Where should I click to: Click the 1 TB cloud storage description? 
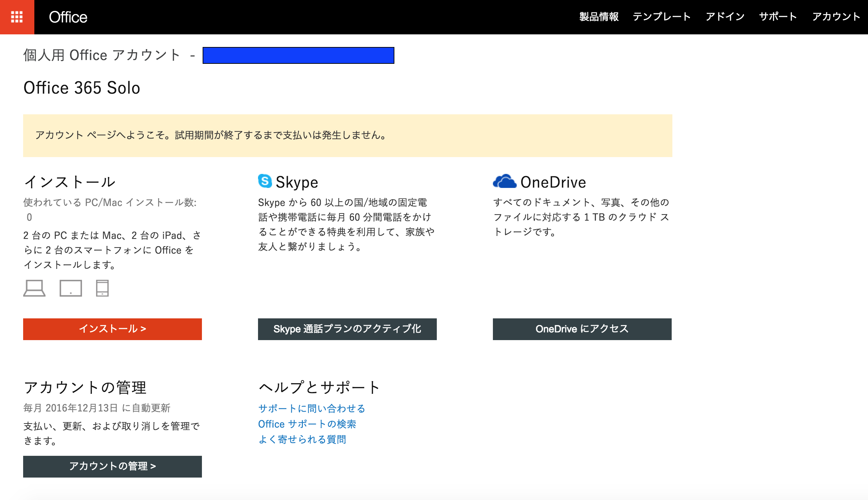(x=581, y=217)
